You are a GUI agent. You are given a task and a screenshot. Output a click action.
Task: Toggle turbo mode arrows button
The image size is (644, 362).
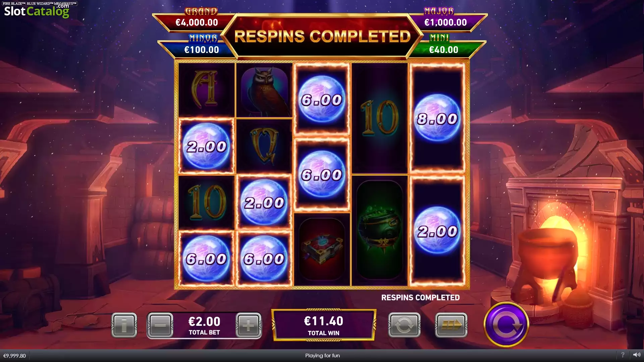[x=451, y=325]
